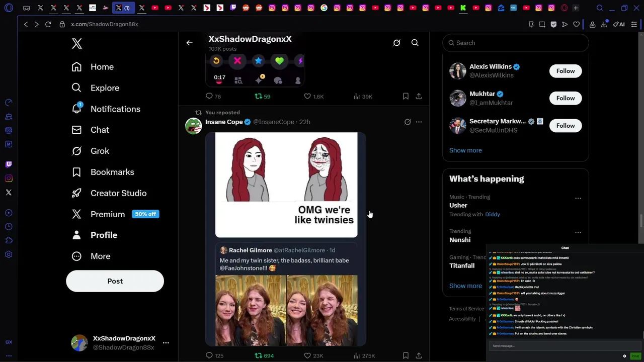
Task: Show more who-to-follow suggestions
Action: (465, 150)
